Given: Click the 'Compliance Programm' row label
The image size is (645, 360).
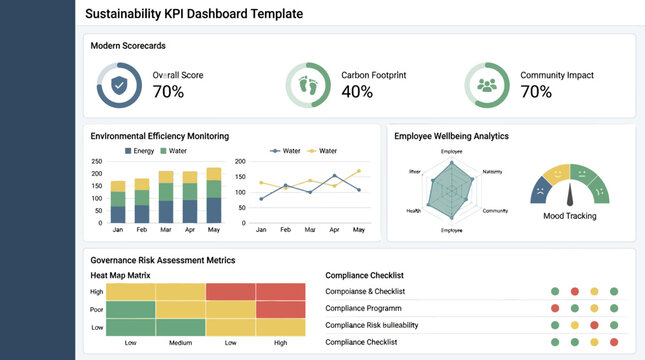Looking at the screenshot, I should 363,308.
